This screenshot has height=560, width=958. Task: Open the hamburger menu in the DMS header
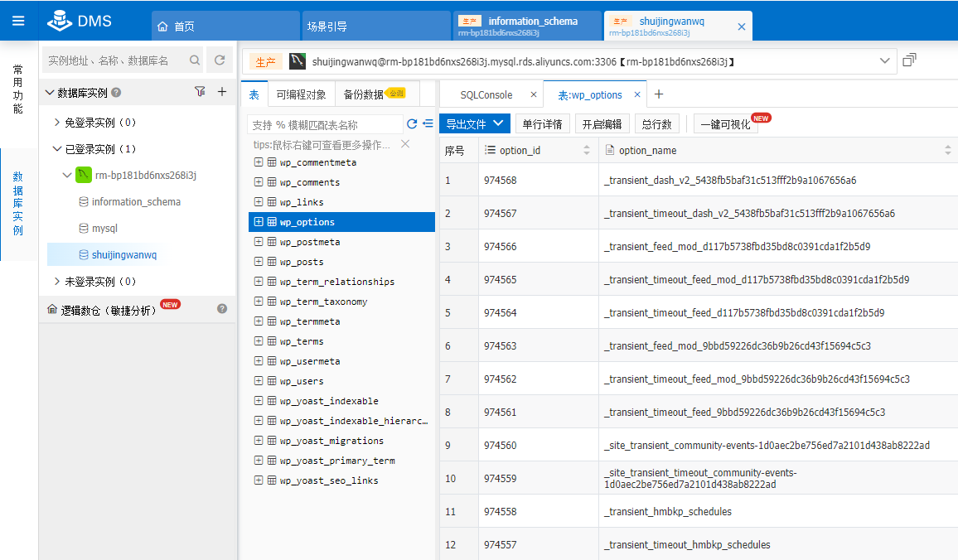(x=18, y=21)
